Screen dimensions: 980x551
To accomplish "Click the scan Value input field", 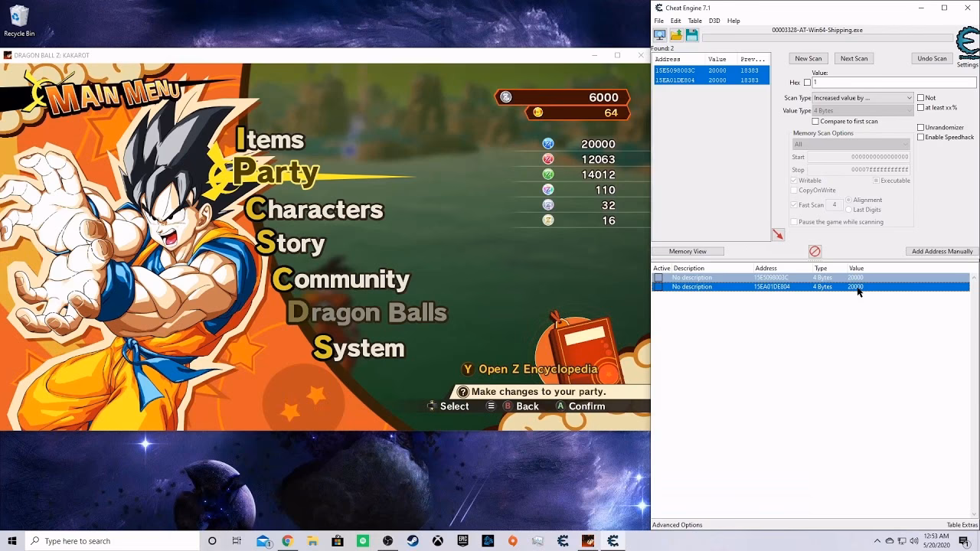I will pos(893,83).
